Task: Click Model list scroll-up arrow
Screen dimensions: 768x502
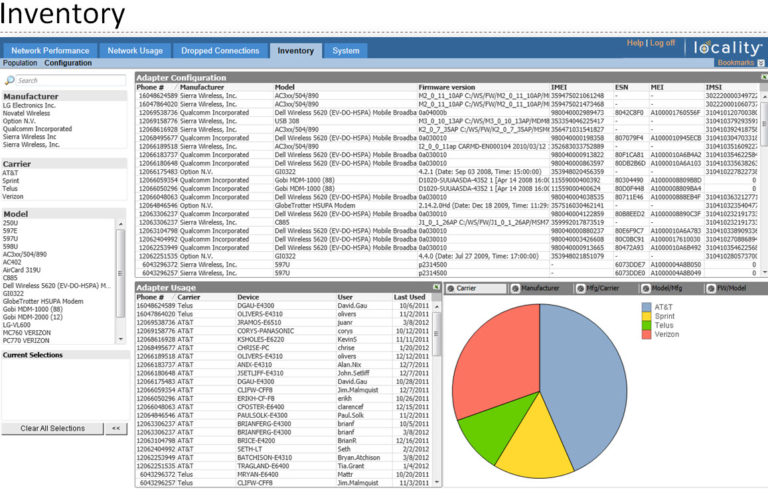Action: click(x=120, y=224)
